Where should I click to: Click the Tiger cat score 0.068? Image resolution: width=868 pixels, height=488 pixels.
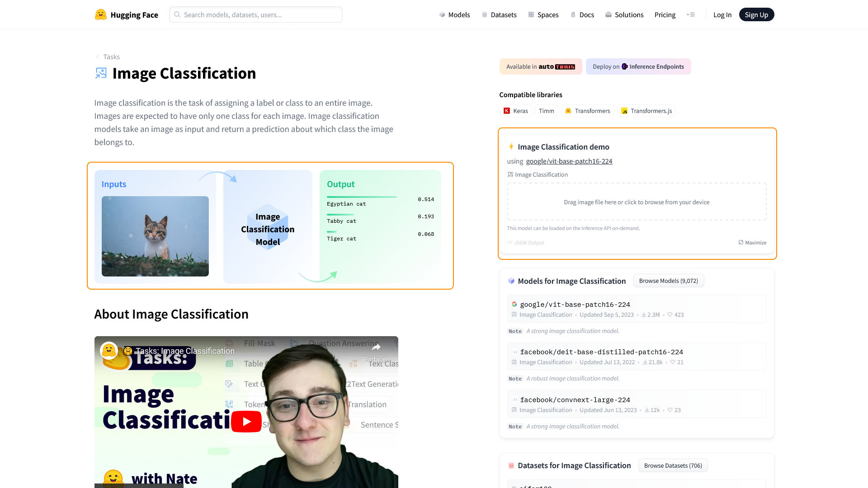coord(426,234)
